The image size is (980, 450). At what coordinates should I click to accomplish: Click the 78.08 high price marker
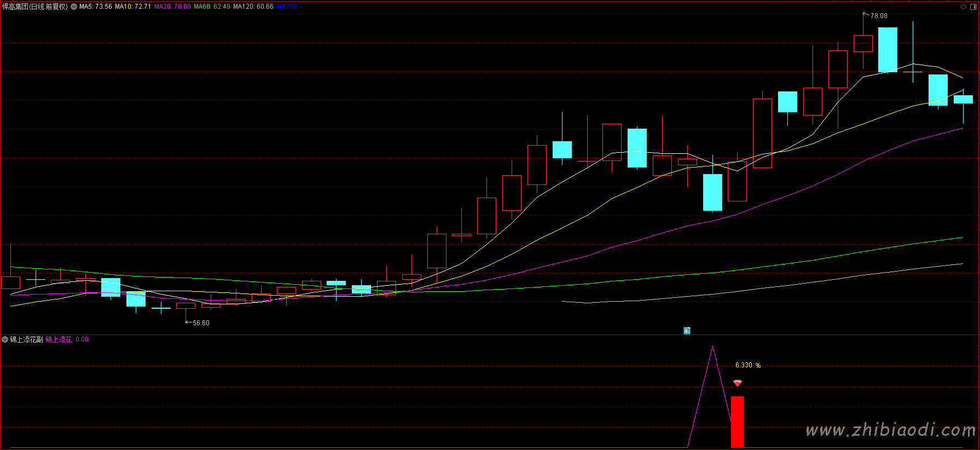[x=879, y=16]
